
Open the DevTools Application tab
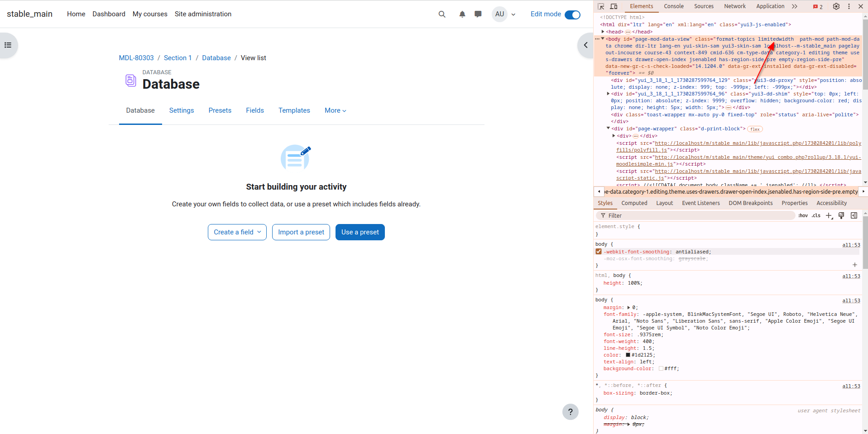(770, 6)
